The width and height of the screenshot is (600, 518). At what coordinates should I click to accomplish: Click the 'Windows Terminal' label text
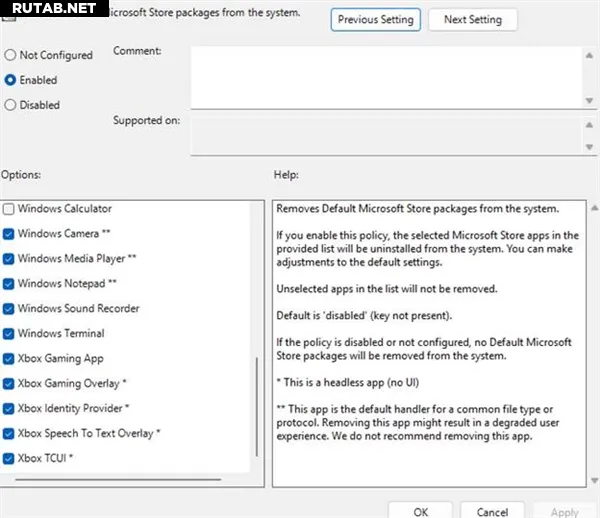[61, 333]
